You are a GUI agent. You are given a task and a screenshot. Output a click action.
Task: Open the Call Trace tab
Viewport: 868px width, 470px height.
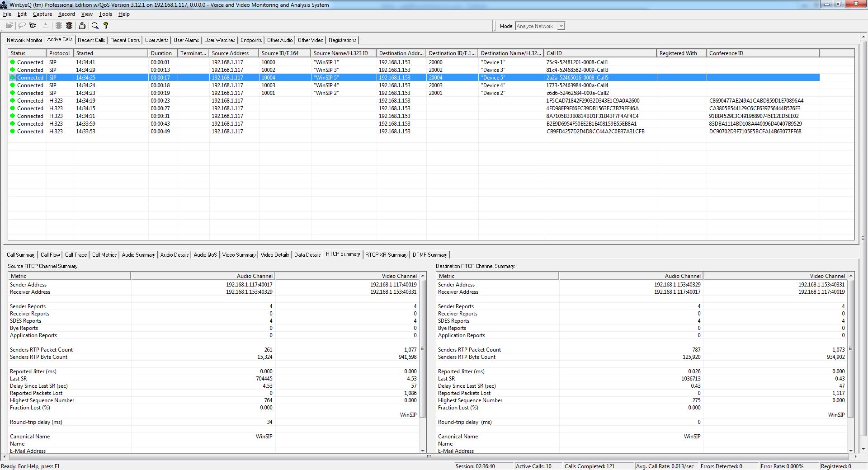point(76,255)
